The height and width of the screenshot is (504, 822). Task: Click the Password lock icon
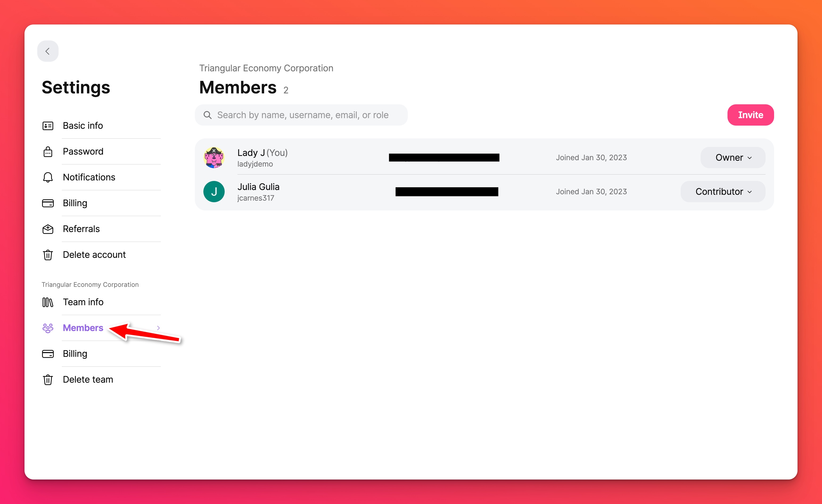point(48,151)
